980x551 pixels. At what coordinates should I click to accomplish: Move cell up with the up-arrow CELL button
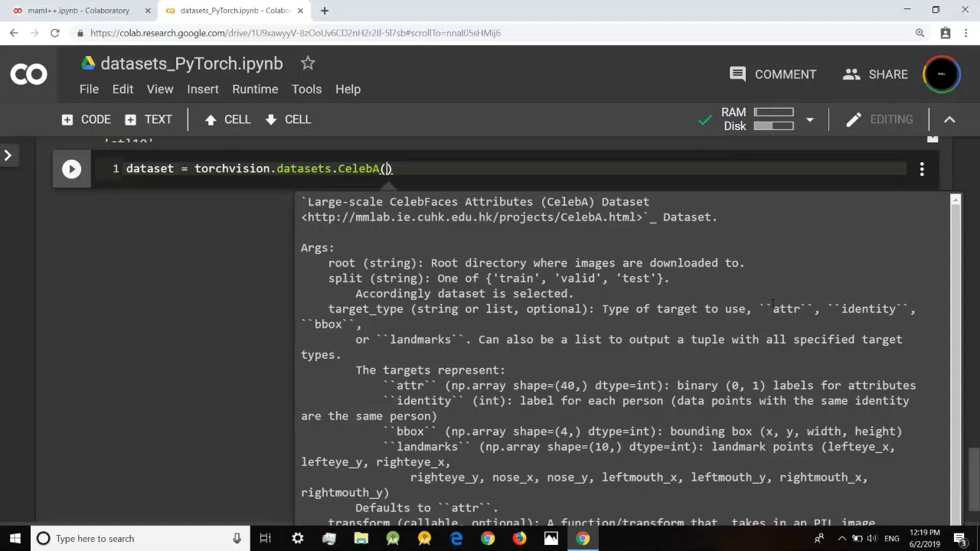click(227, 119)
